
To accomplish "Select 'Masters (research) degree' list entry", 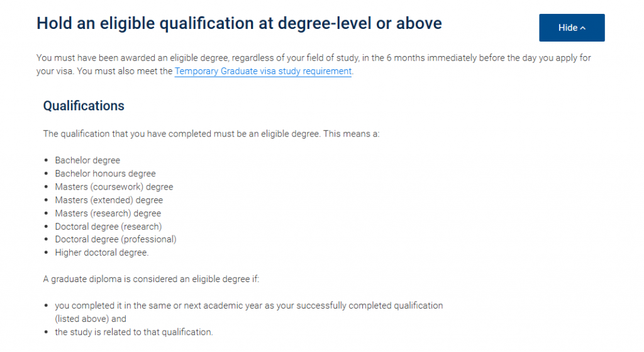I will (x=108, y=213).
